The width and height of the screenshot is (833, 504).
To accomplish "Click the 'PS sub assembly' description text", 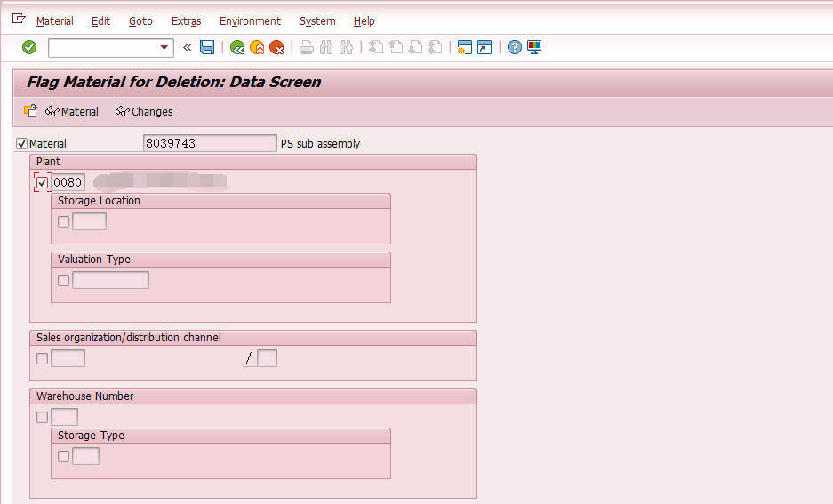I will [320, 144].
